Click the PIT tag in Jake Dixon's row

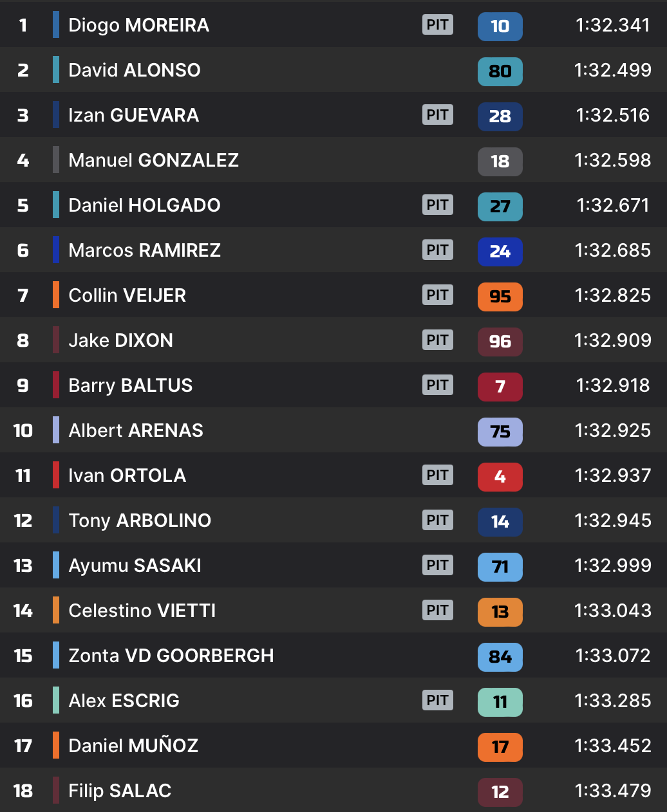click(438, 340)
